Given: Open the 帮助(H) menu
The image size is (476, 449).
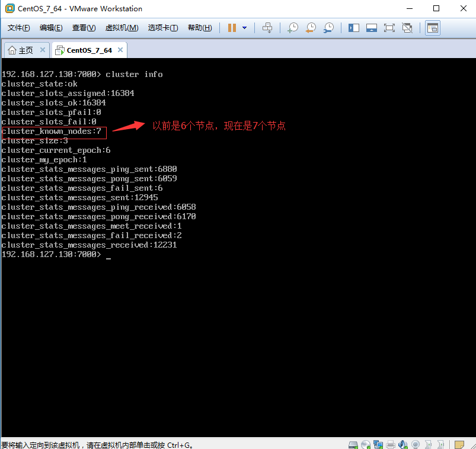Looking at the screenshot, I should (x=200, y=28).
